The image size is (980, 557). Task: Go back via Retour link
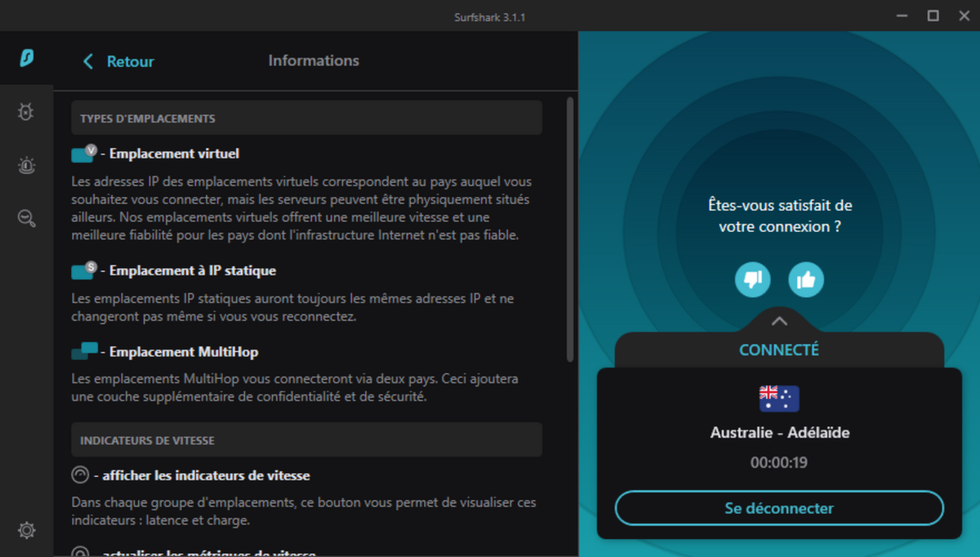[130, 61]
